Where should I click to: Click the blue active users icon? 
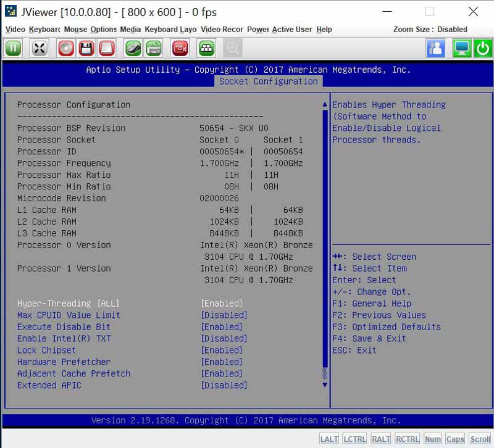click(435, 48)
